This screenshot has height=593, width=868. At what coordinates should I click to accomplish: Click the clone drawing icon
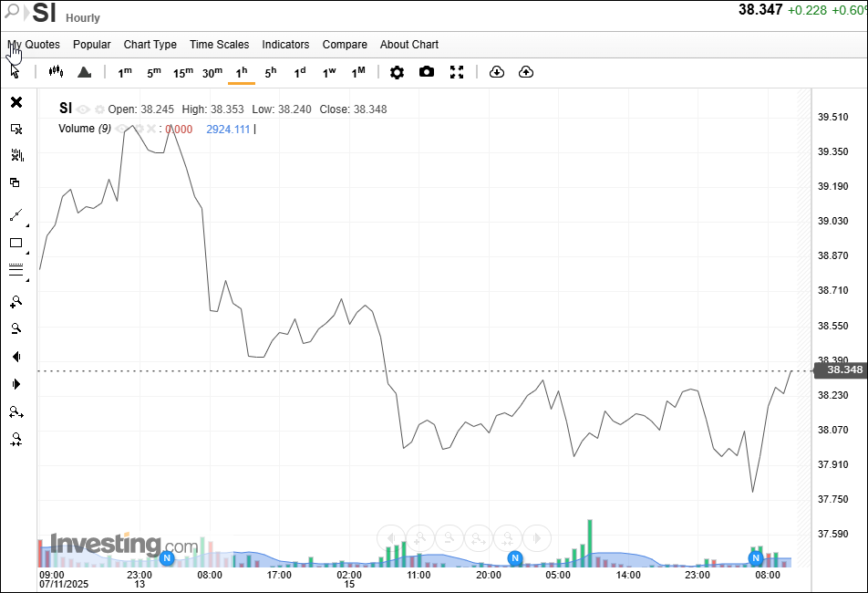click(x=15, y=182)
